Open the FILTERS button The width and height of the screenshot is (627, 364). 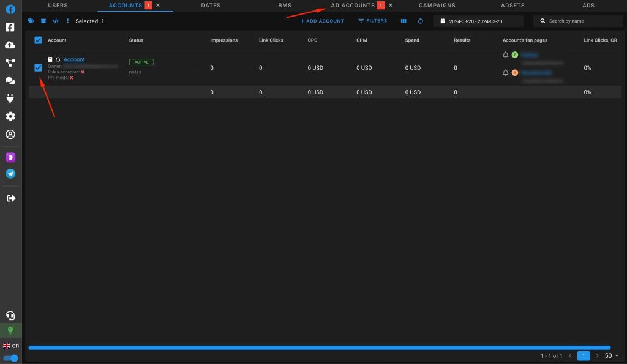pos(373,21)
